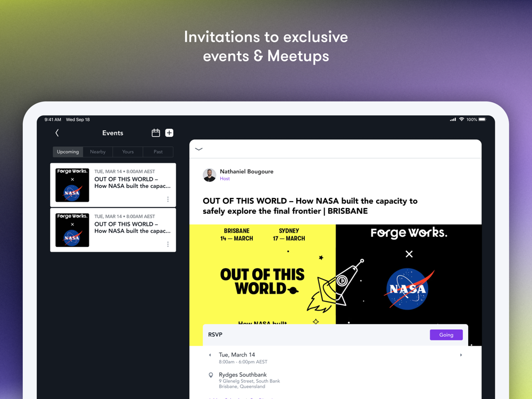The image size is (532, 399).
Task: Go back using the Events back chevron
Action: click(x=57, y=133)
